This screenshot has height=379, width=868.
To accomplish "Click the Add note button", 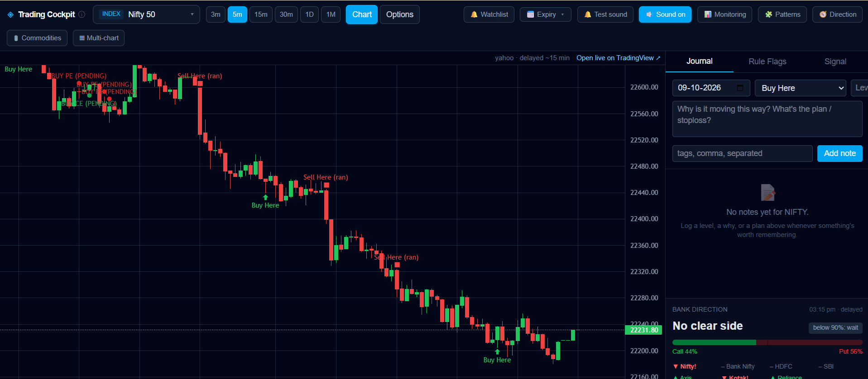I will pos(840,153).
